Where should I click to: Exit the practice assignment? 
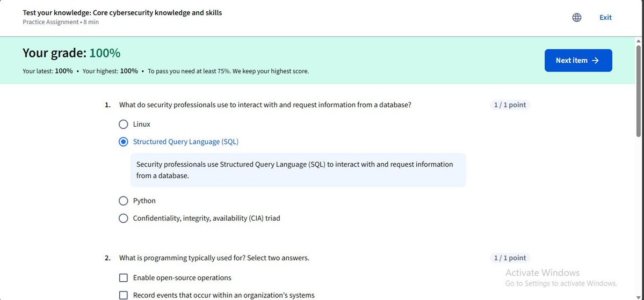(x=605, y=17)
